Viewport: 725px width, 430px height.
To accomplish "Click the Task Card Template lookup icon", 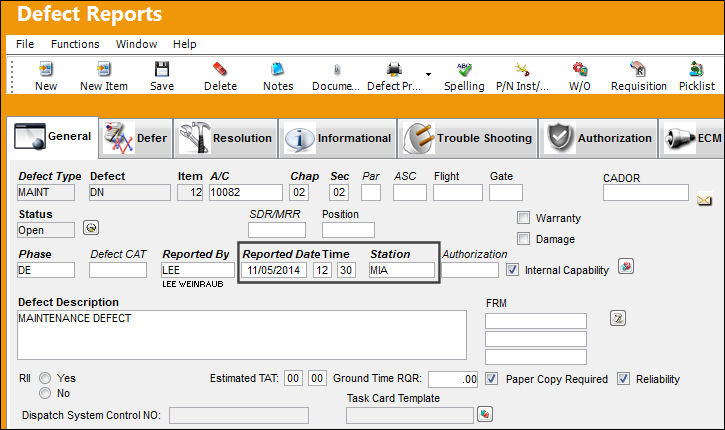I will 485,414.
